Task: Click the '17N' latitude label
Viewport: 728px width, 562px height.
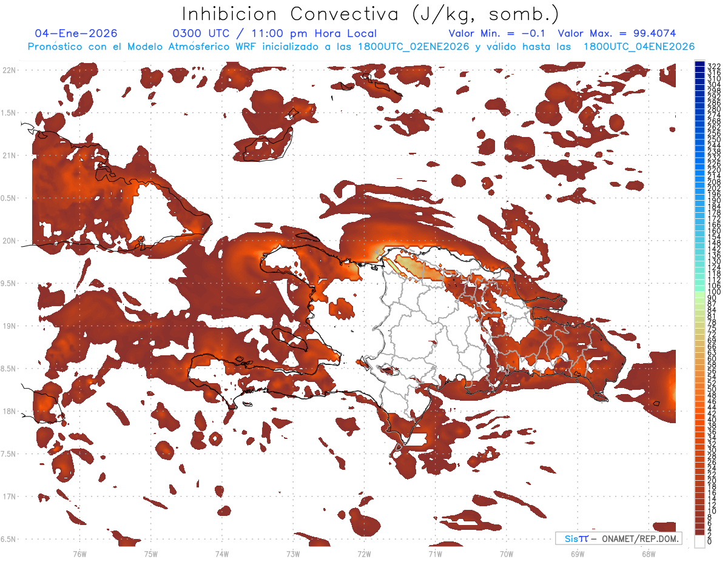Action: coord(8,497)
